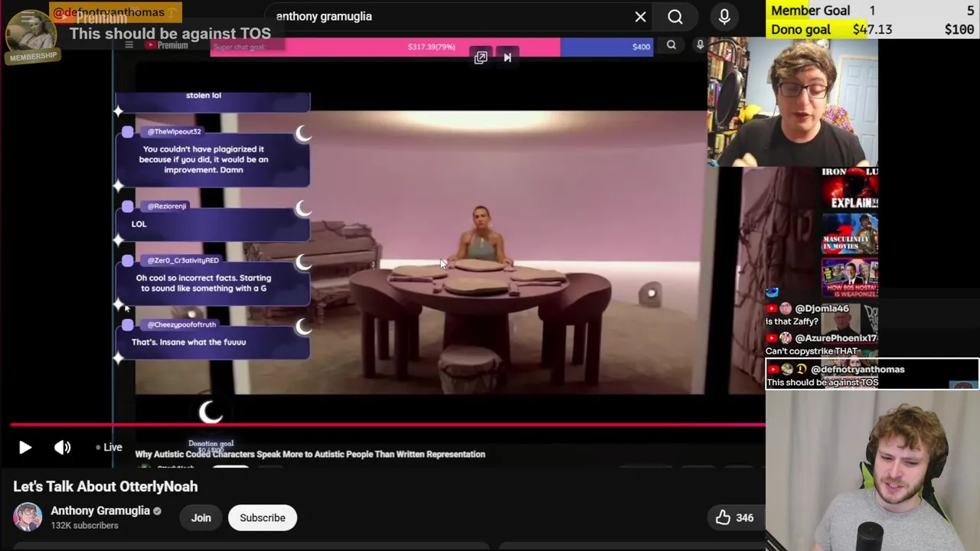980x551 pixels.
Task: Click the super chat goal progress bar
Action: click(432, 47)
